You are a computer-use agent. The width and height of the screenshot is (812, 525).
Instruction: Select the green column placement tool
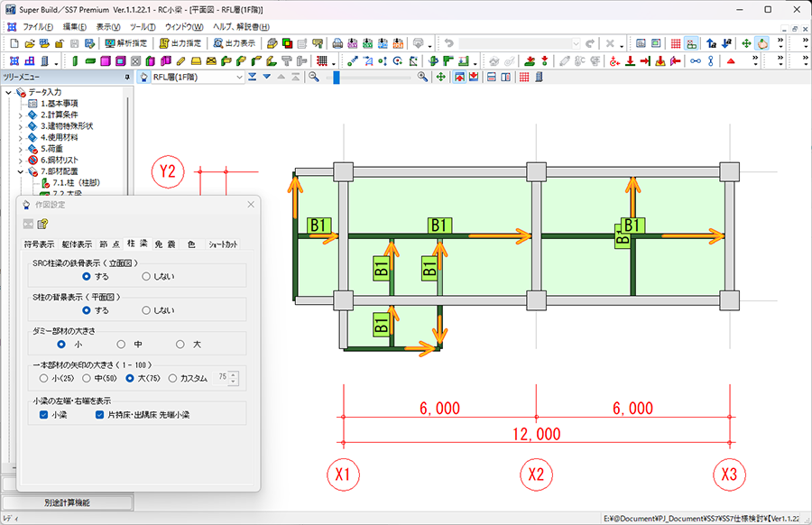pyautogui.click(x=76, y=61)
